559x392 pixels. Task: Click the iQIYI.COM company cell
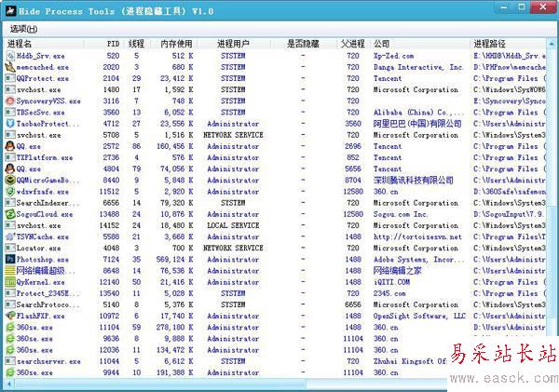391,282
